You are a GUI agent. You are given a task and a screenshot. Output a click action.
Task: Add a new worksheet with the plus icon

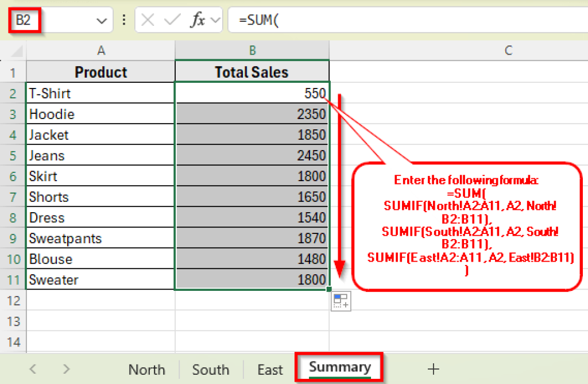pos(434,368)
